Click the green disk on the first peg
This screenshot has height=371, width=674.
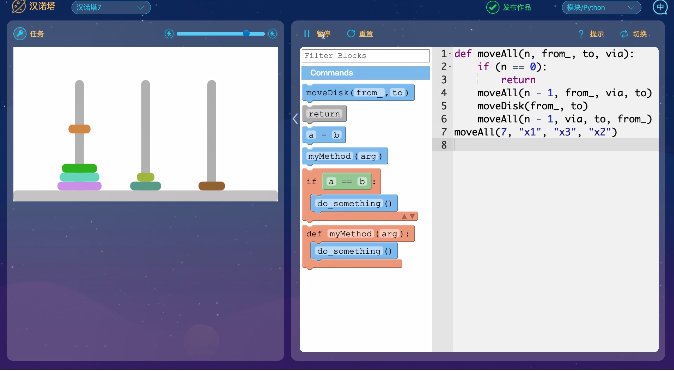click(x=80, y=168)
